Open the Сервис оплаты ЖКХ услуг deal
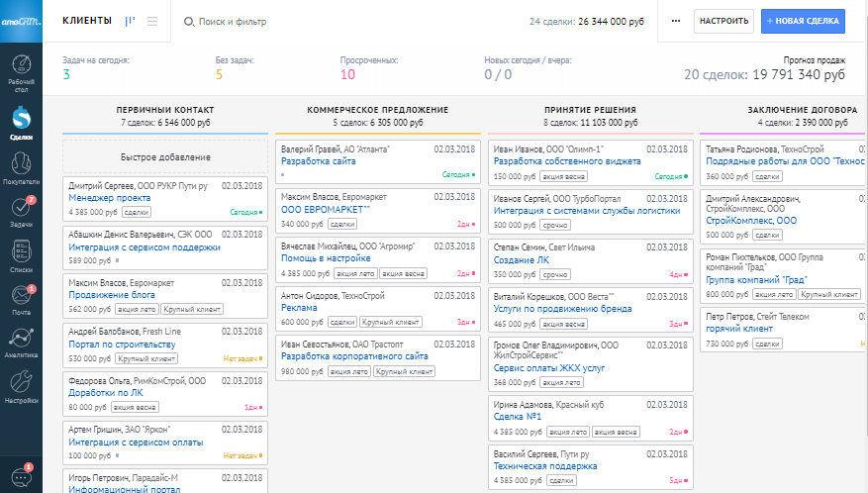Screen dimensions: 868x493 pos(549,368)
